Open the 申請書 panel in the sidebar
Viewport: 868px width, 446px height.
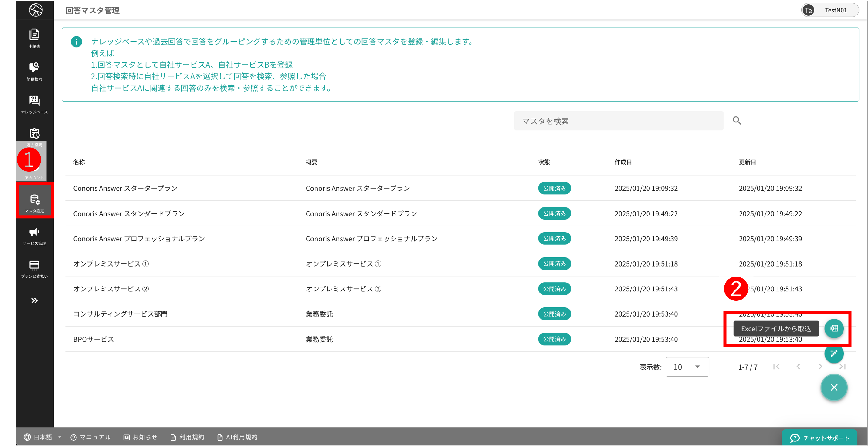34,38
